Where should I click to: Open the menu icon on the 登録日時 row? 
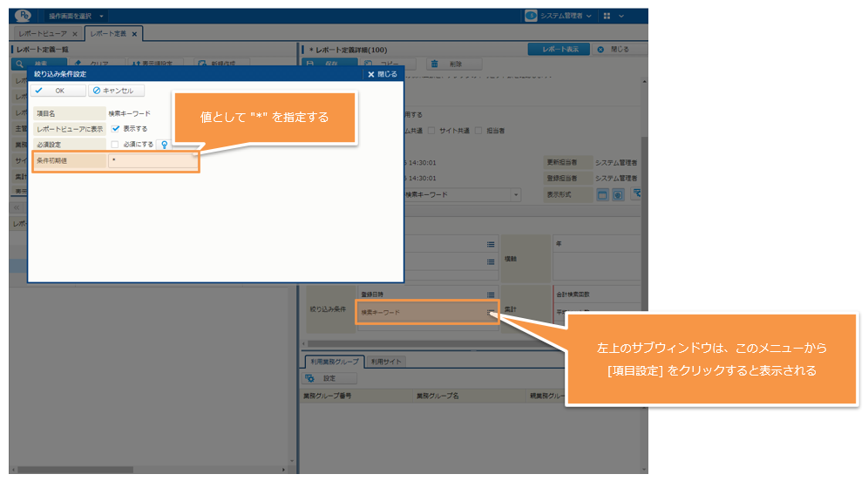(x=491, y=295)
